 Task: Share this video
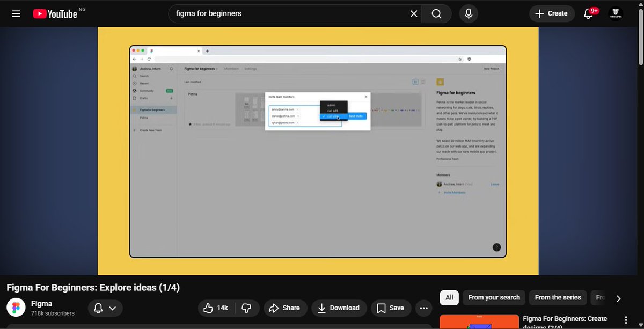[x=284, y=308]
